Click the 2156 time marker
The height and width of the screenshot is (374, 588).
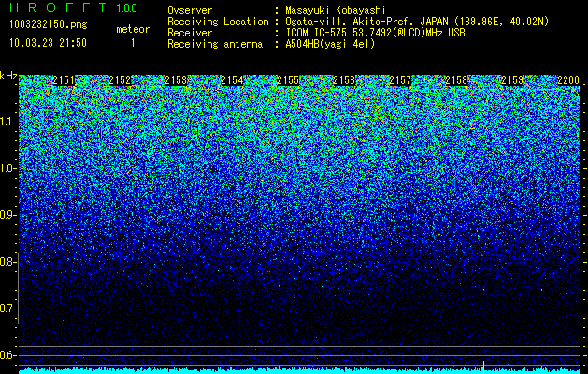coord(344,80)
